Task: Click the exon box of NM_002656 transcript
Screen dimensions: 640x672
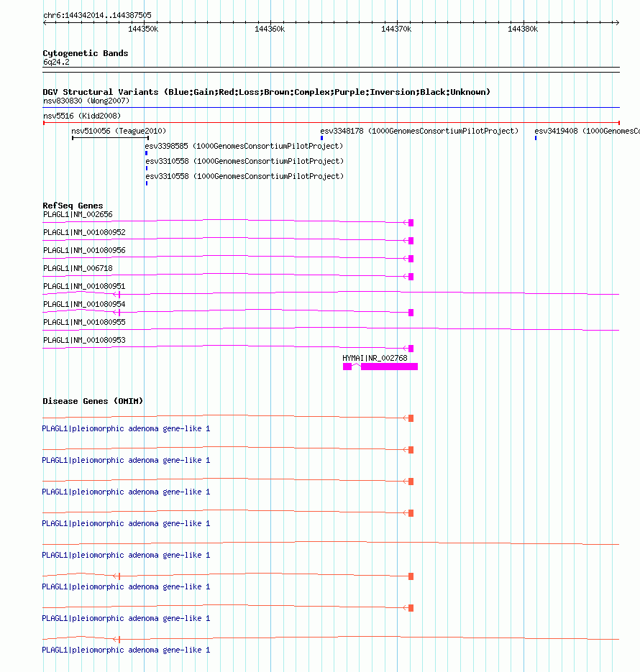Action: pos(411,223)
